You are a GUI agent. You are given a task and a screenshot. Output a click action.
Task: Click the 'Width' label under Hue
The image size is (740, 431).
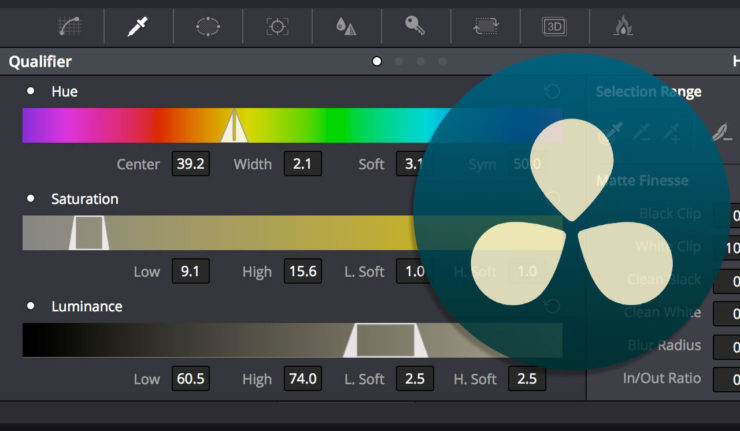tap(252, 164)
